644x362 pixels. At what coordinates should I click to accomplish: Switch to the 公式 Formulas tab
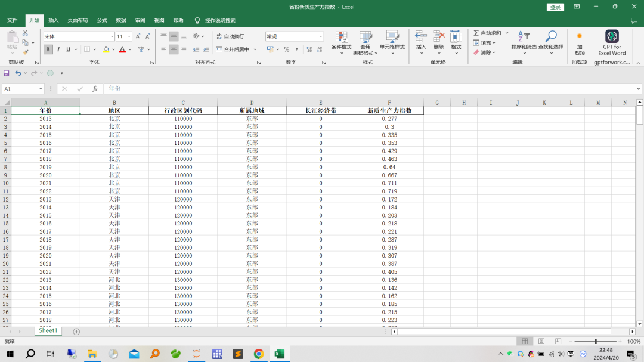[x=102, y=20]
